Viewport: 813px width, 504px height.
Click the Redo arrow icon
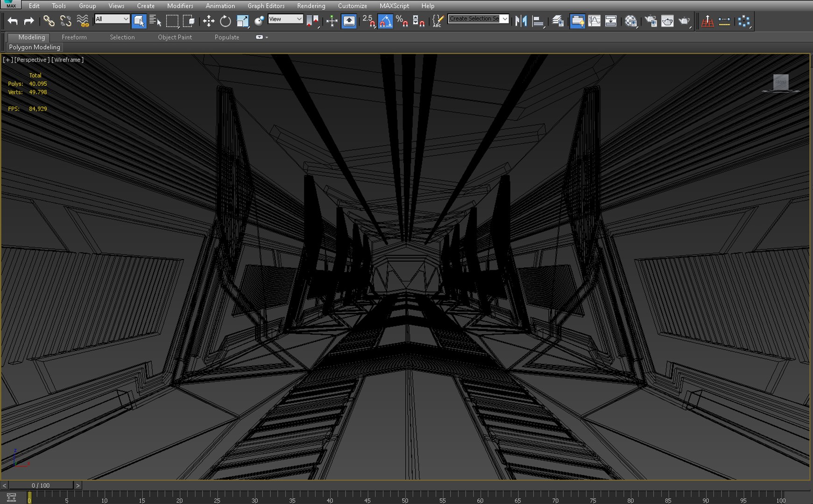(x=29, y=21)
